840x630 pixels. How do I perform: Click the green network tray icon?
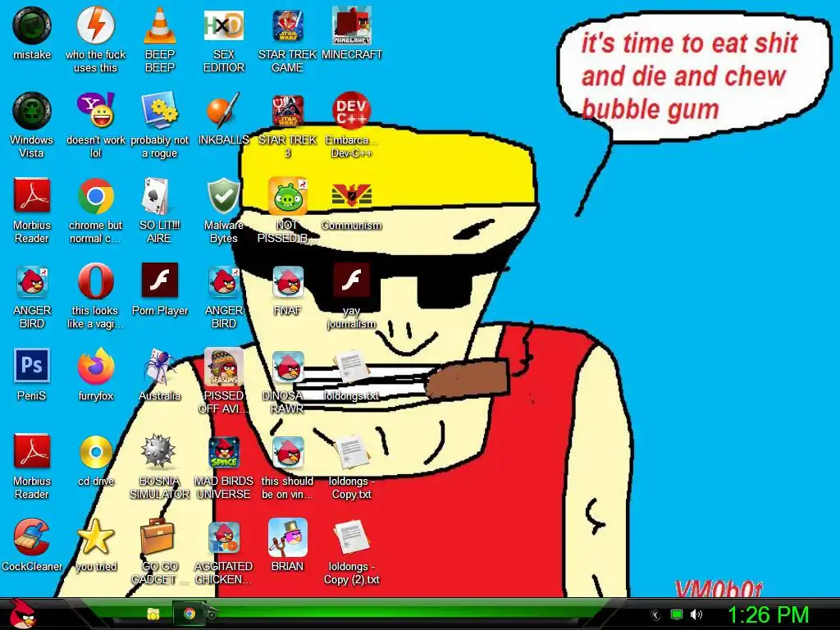tap(677, 614)
